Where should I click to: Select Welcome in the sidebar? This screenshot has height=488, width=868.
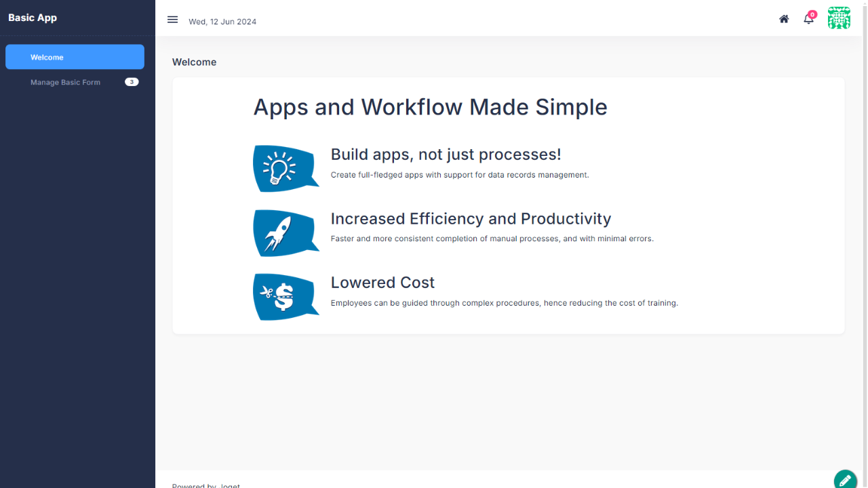click(75, 57)
